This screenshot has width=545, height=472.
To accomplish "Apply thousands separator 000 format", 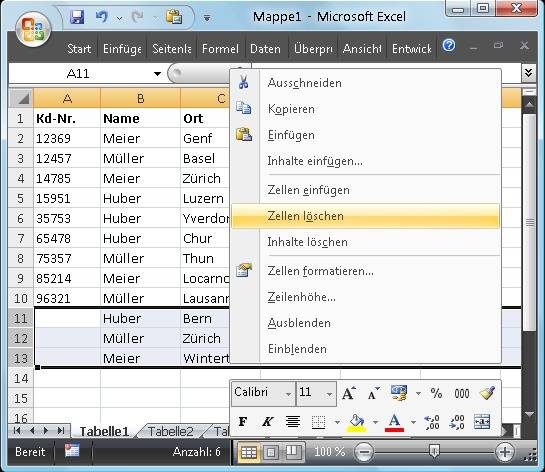I will click(462, 393).
